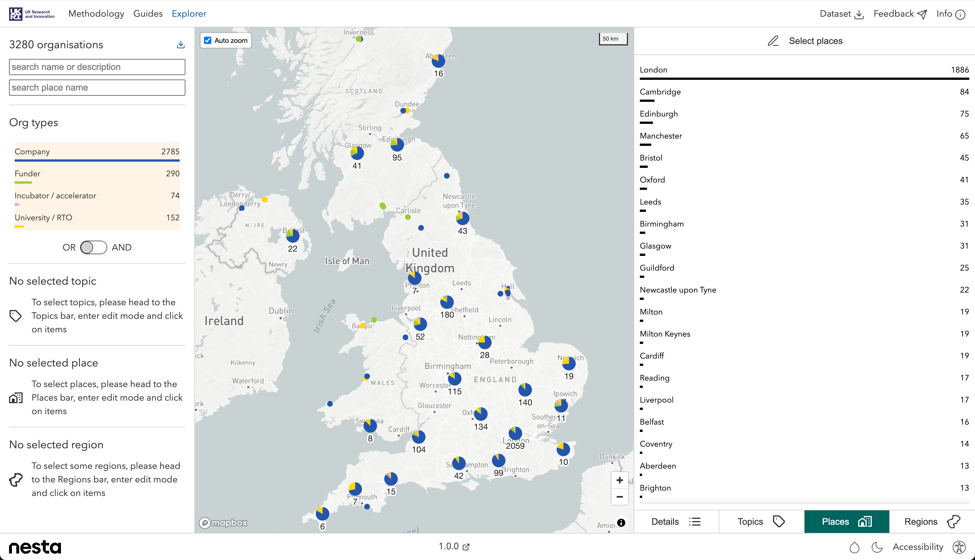Click the Dataset download icon

tap(859, 15)
